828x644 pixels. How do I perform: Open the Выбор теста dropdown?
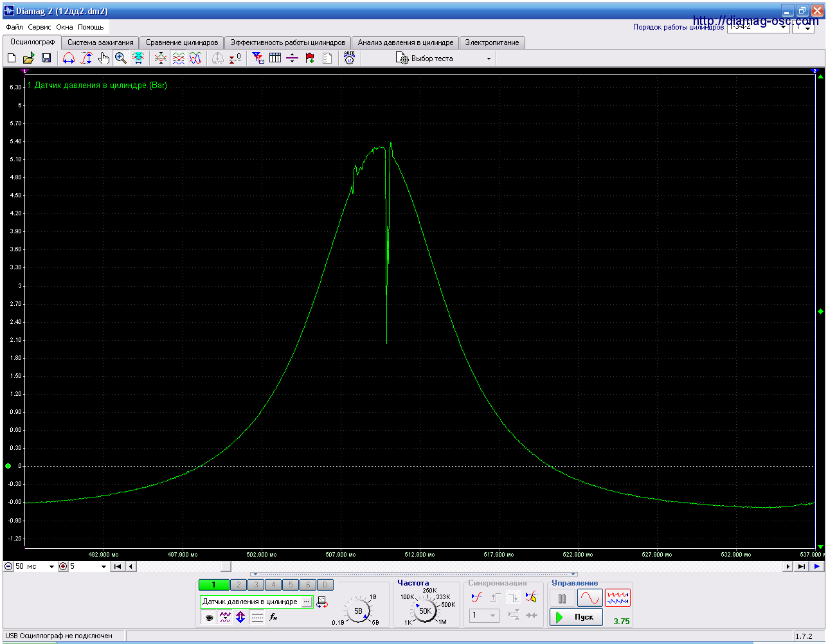(444, 58)
